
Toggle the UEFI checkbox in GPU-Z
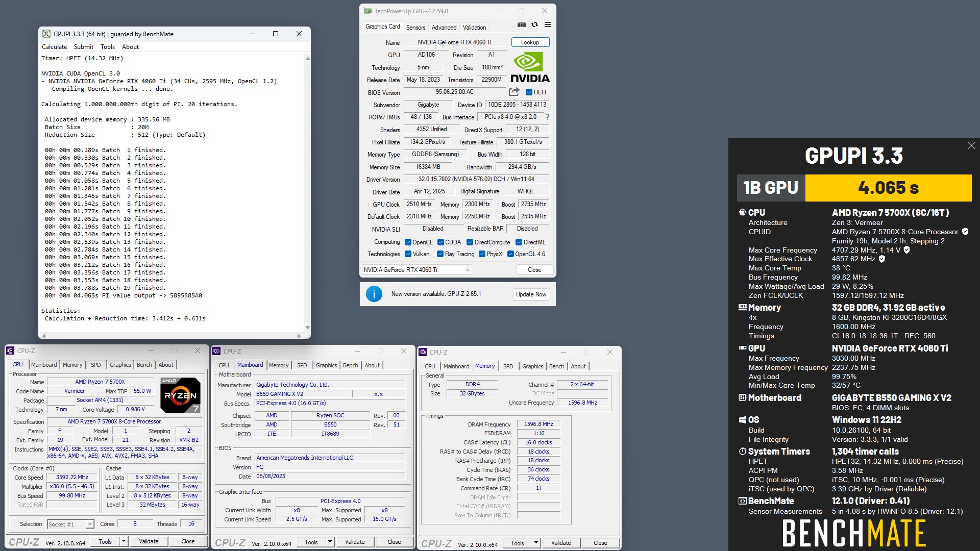click(529, 92)
